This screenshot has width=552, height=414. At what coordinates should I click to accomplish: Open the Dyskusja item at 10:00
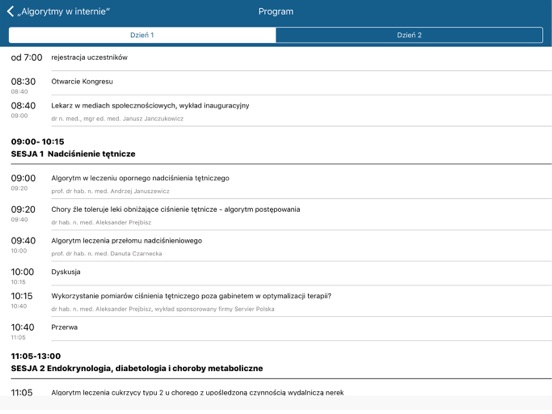click(x=66, y=272)
